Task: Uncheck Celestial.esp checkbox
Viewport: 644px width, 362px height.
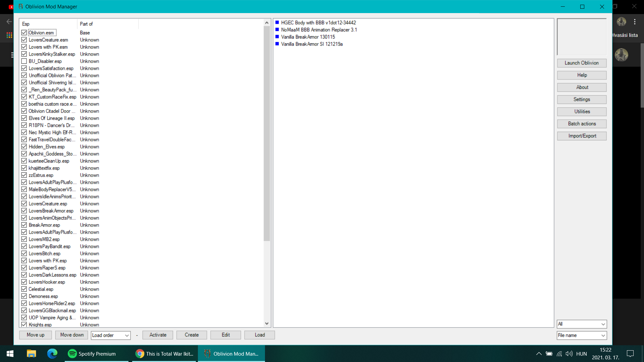Action: point(24,289)
